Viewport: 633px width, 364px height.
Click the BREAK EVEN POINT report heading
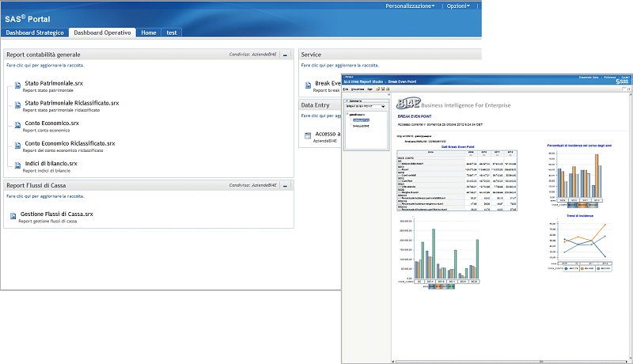[x=414, y=116]
